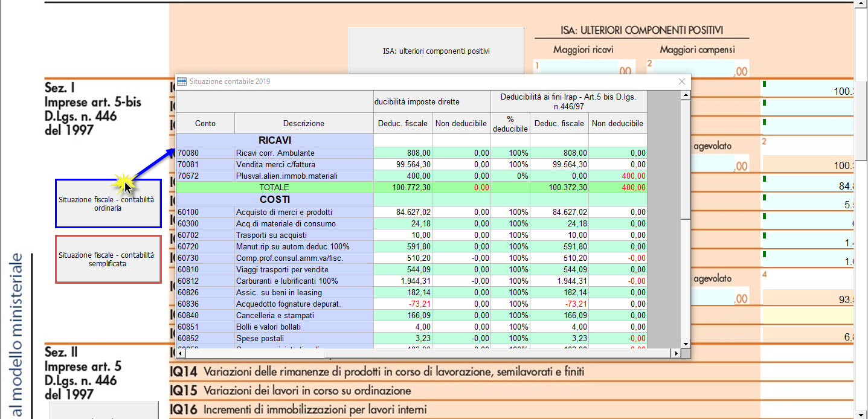868x419 pixels.
Task: Click the ISA: ulteriori componenti positivi button
Action: [x=436, y=51]
